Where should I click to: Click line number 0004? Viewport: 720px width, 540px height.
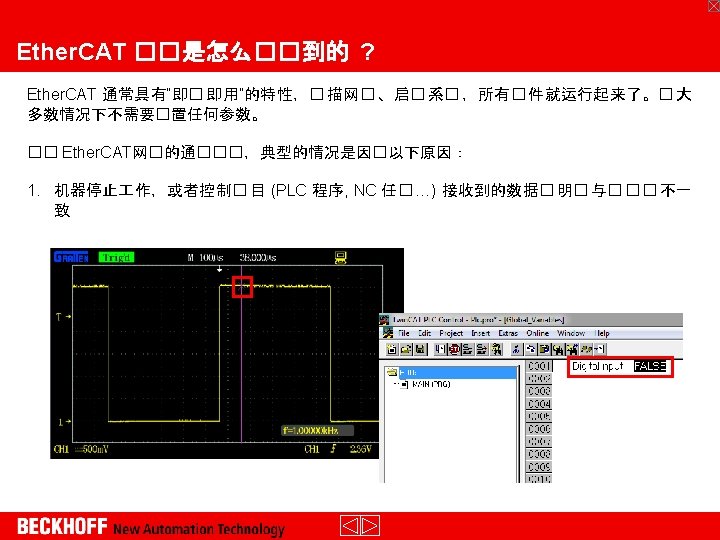click(539, 404)
